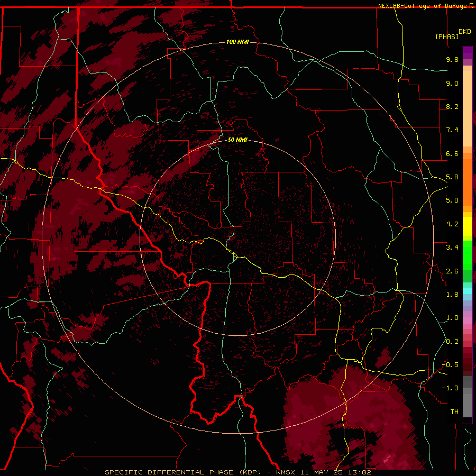Pick the pink segment of the color bar
The height and width of the screenshot is (476, 476).
click(x=467, y=321)
